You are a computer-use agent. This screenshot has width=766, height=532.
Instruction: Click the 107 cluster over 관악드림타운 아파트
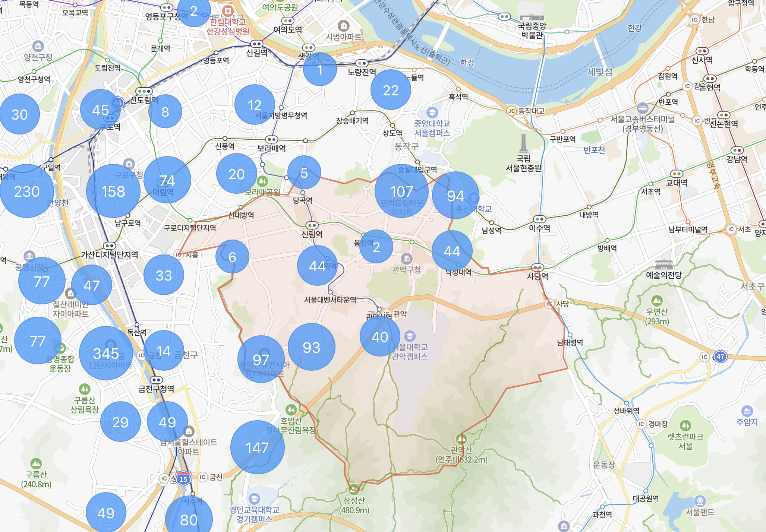coord(401,191)
